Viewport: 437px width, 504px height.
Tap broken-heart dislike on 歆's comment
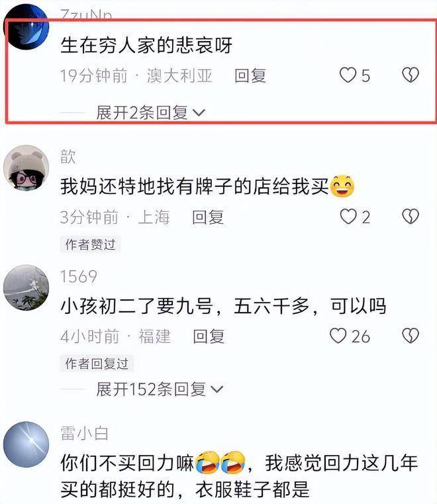point(411,217)
